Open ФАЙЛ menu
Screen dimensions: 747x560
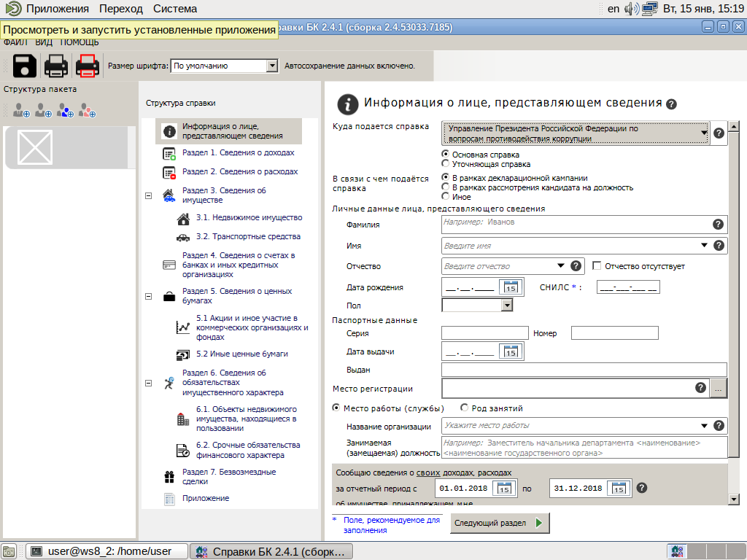[15, 42]
